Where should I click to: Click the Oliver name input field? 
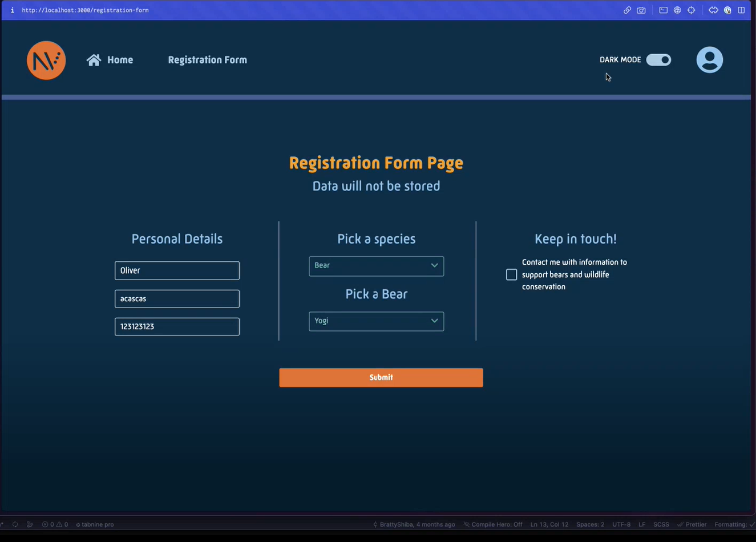[x=177, y=270]
